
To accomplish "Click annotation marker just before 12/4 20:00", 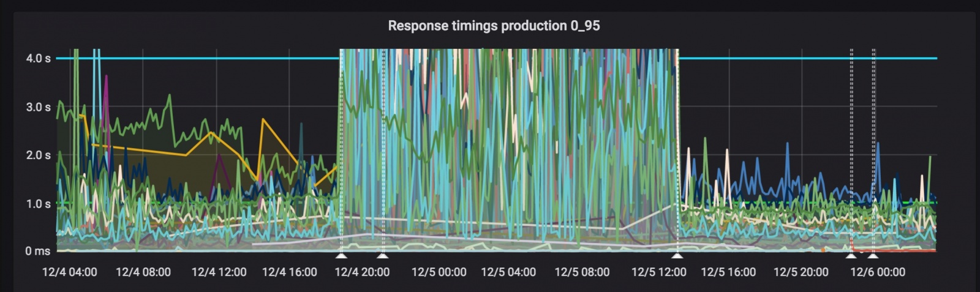I will click(341, 255).
